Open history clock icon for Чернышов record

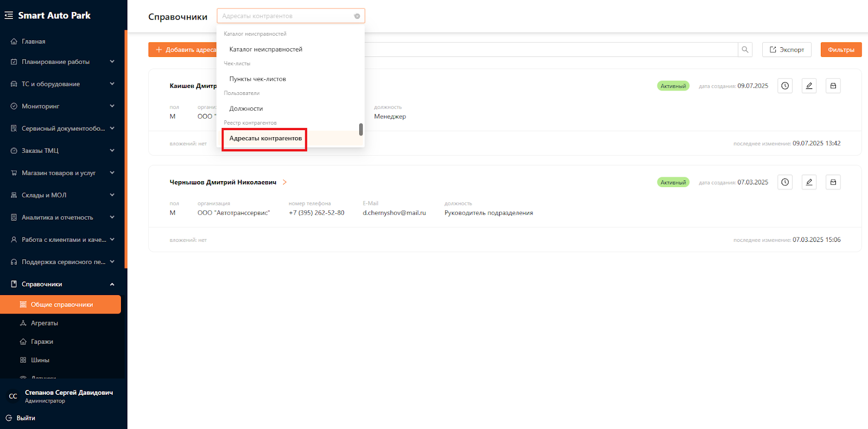[x=784, y=182]
